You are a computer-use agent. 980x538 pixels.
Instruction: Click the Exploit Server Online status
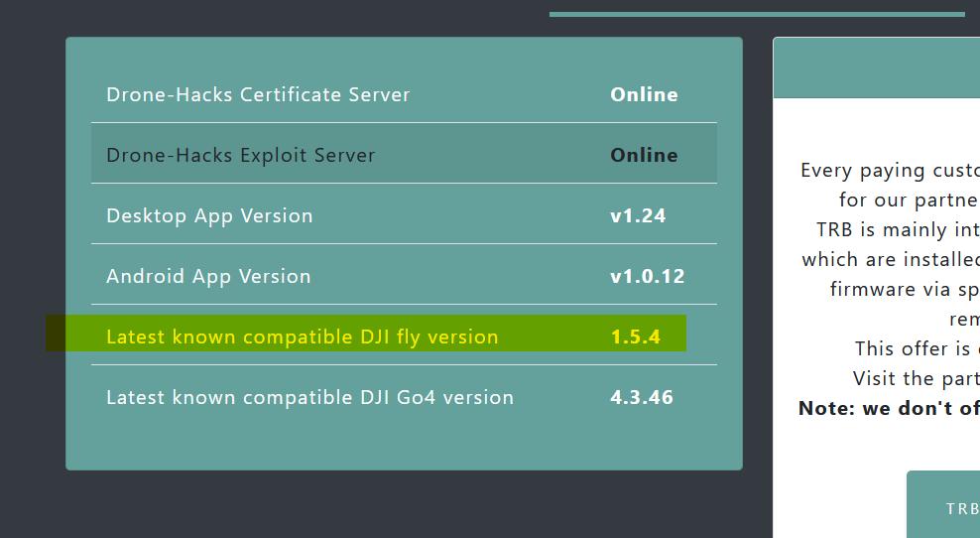[644, 155]
